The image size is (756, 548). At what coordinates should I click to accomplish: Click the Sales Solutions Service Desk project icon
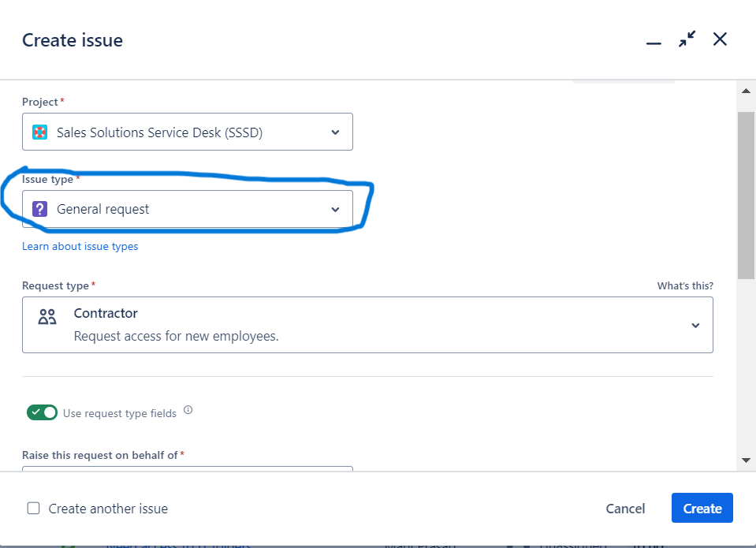40,132
